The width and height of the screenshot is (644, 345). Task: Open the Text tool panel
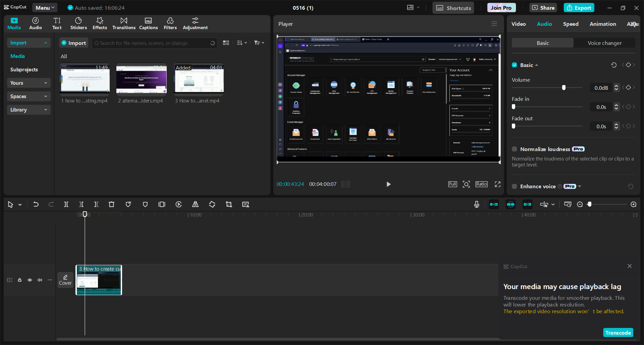pyautogui.click(x=57, y=23)
